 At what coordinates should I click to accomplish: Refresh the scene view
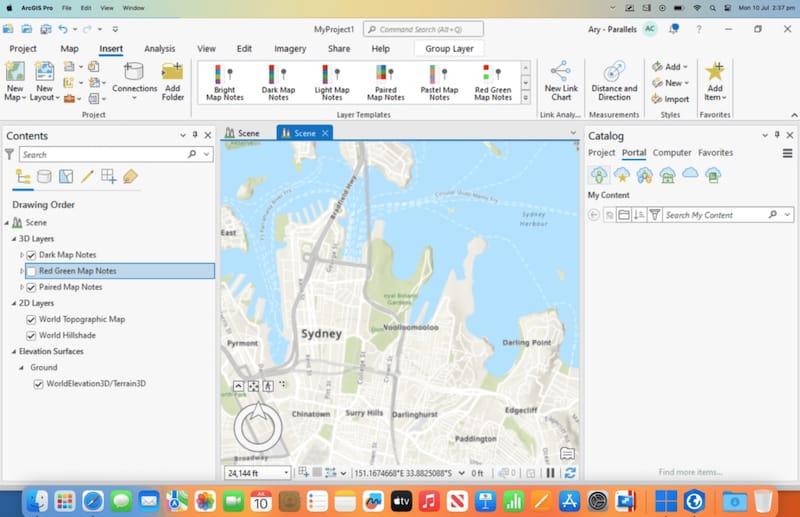570,473
